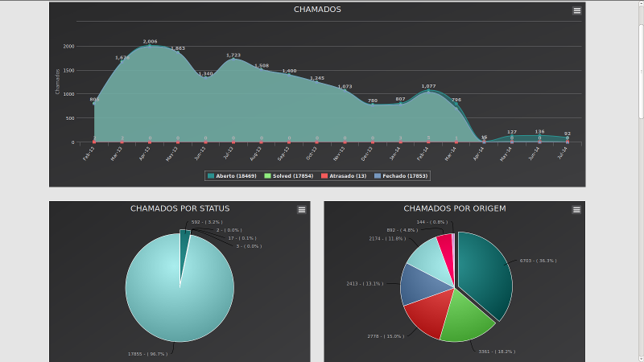The height and width of the screenshot is (362, 644).
Task: Open Chamados por Status chart menu
Action: click(302, 209)
